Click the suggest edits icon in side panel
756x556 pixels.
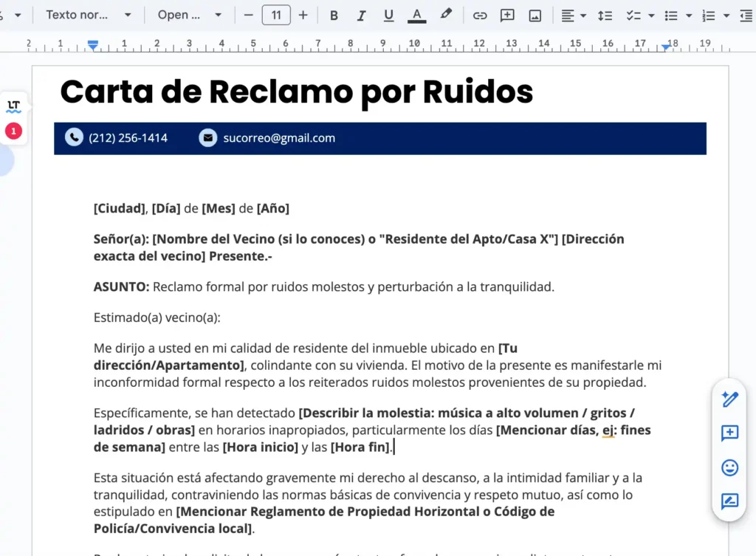[x=729, y=501]
